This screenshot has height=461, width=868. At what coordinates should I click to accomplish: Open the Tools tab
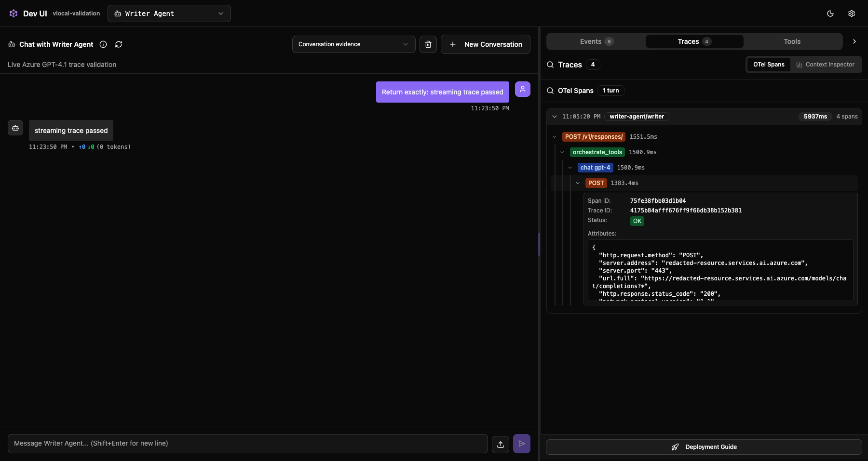pos(792,41)
